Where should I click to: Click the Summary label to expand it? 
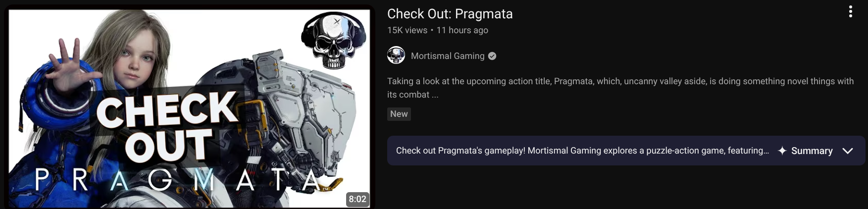[x=812, y=151]
